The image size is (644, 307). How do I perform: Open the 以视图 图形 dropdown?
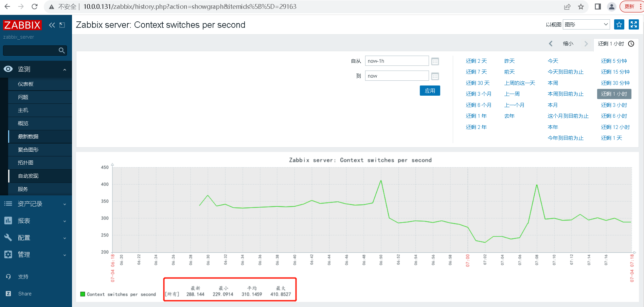pyautogui.click(x=586, y=24)
